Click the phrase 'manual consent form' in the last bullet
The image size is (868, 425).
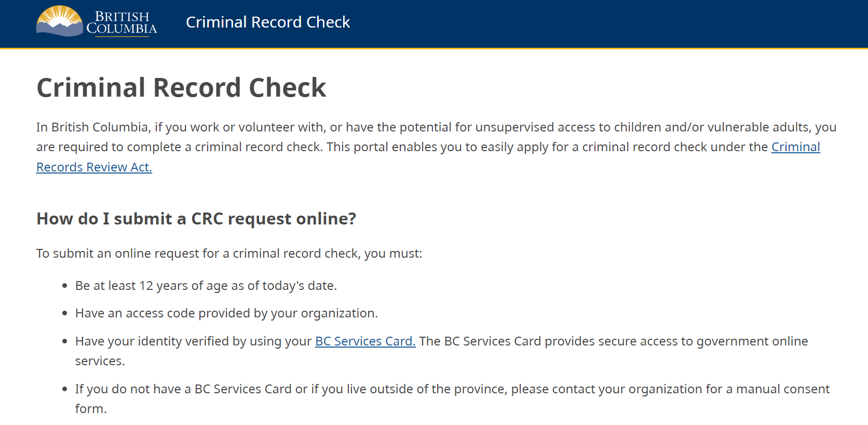779,389
